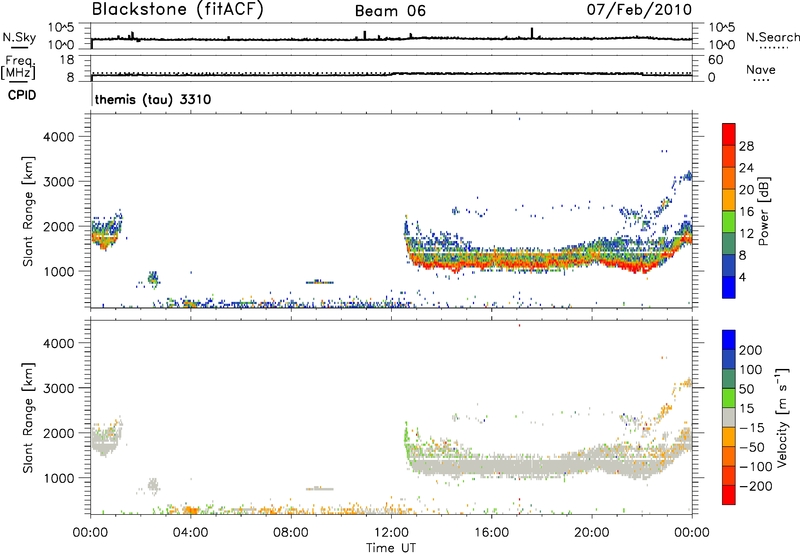This screenshot has height=554, width=800.
Task: Select the 'Beam 06' header label
Action: 390,11
